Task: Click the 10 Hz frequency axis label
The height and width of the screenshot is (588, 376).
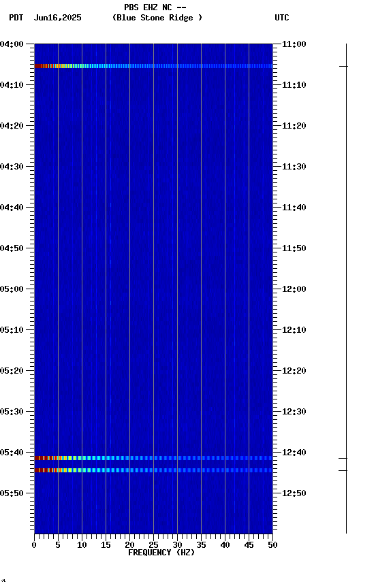Action: click(82, 545)
